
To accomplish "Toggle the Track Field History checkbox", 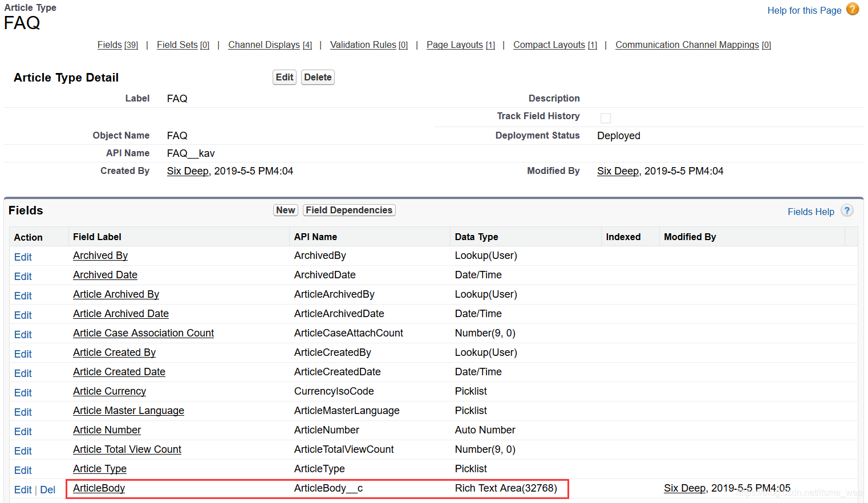I will point(606,117).
